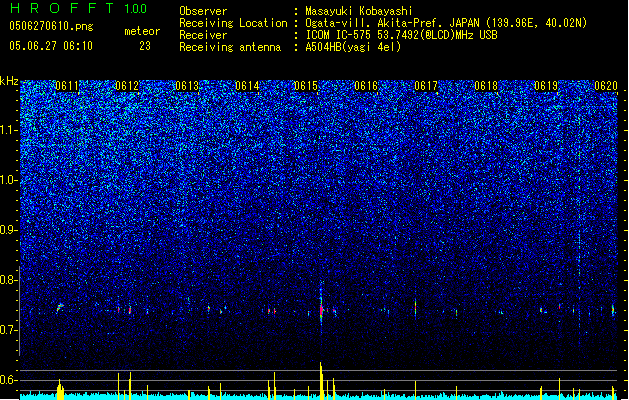Click the 0618 time marker

pyautogui.click(x=486, y=86)
